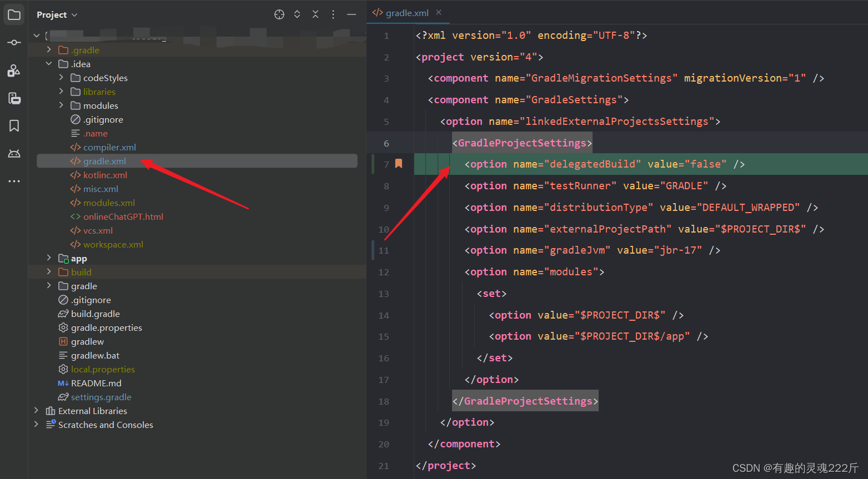Expand the codeStyles folder
Image resolution: width=868 pixels, height=479 pixels.
coord(61,78)
